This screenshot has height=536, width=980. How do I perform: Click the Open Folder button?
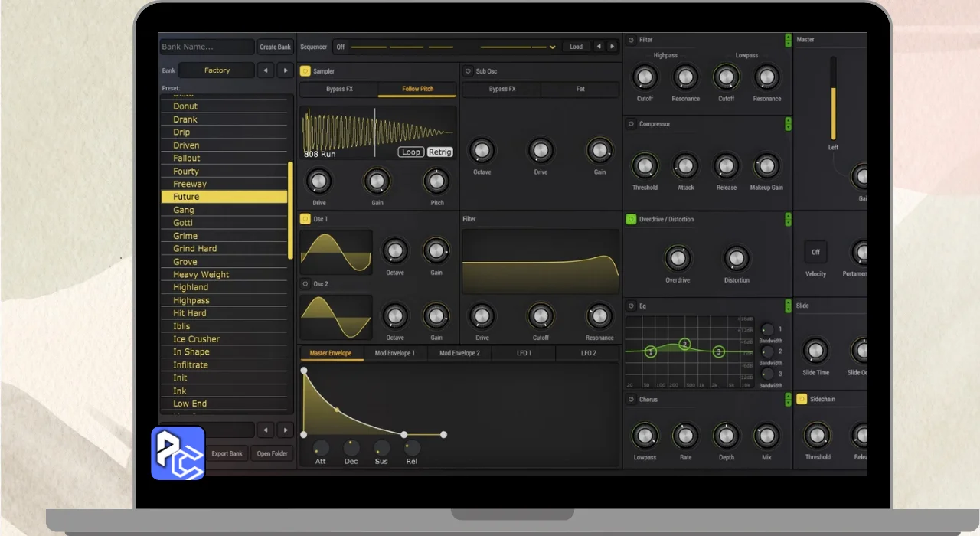pos(272,453)
